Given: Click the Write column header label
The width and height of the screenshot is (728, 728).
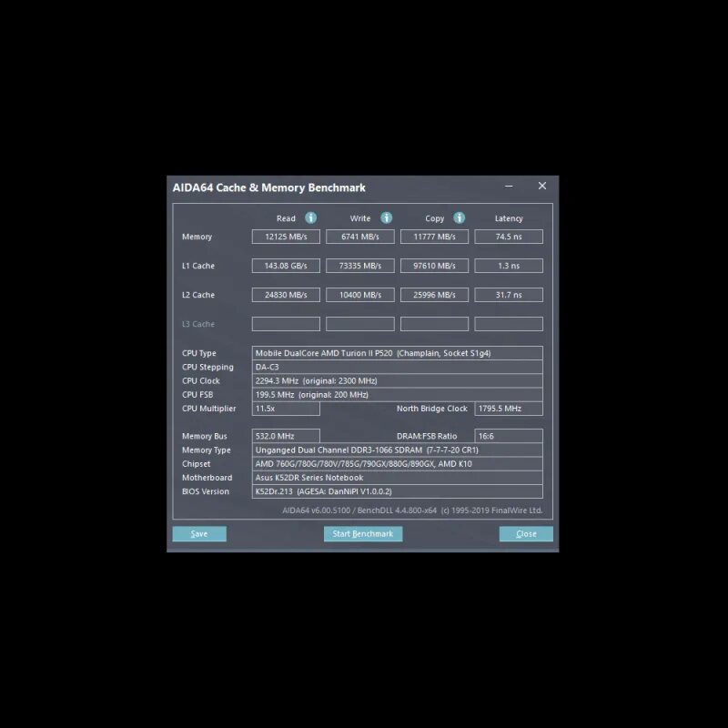Looking at the screenshot, I should (360, 218).
